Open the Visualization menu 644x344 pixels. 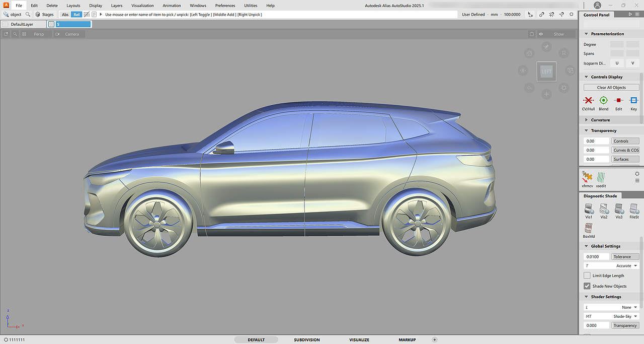142,6
